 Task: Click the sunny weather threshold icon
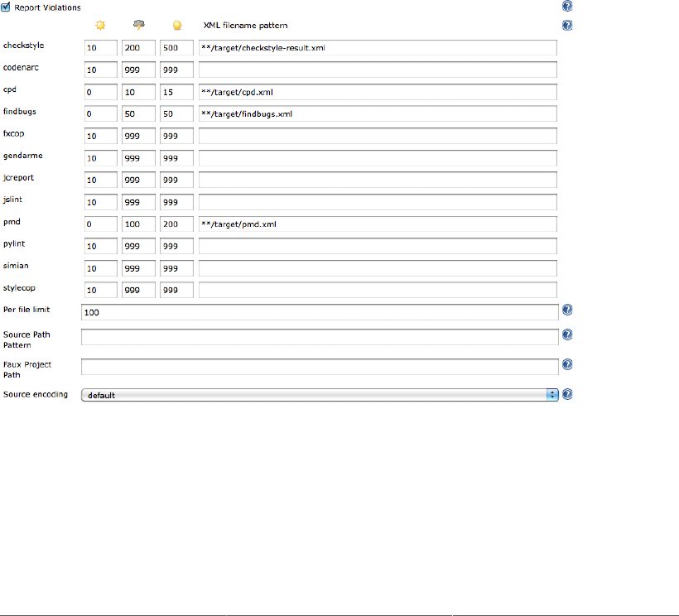click(100, 25)
